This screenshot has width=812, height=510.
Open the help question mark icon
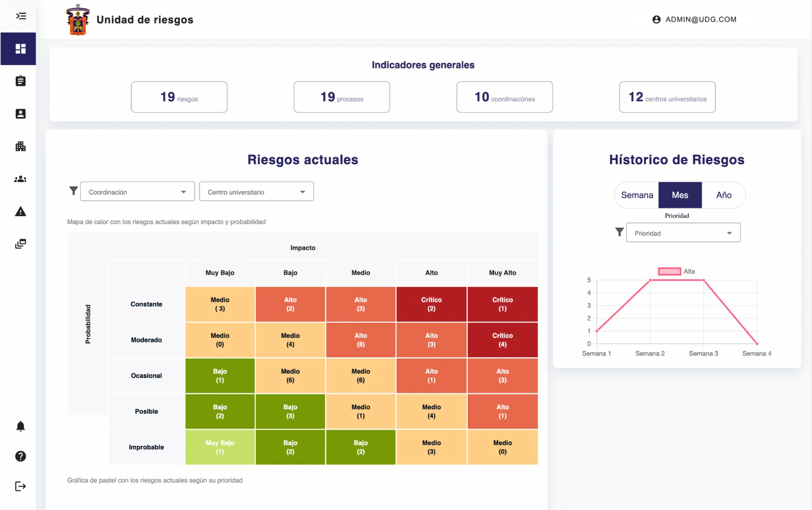(x=20, y=456)
